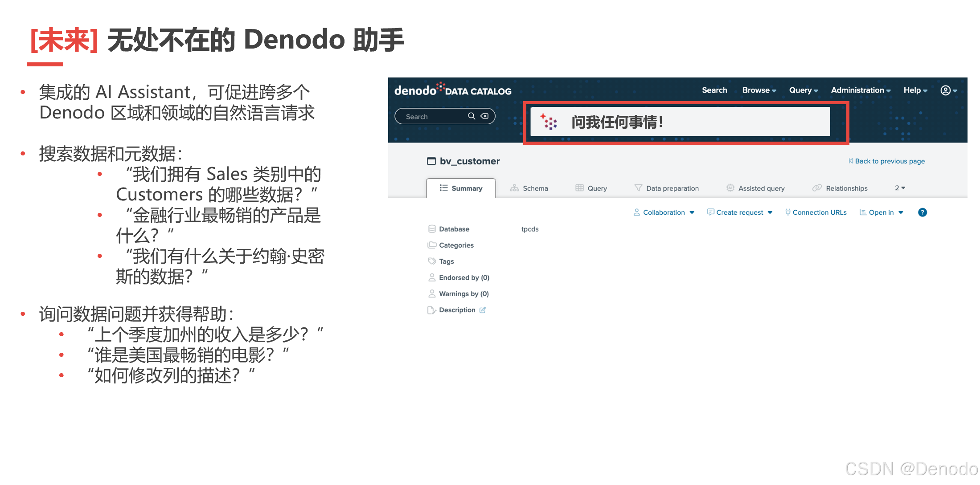Open the Administration dropdown
Image resolution: width=980 pixels, height=485 pixels.
pyautogui.click(x=860, y=90)
